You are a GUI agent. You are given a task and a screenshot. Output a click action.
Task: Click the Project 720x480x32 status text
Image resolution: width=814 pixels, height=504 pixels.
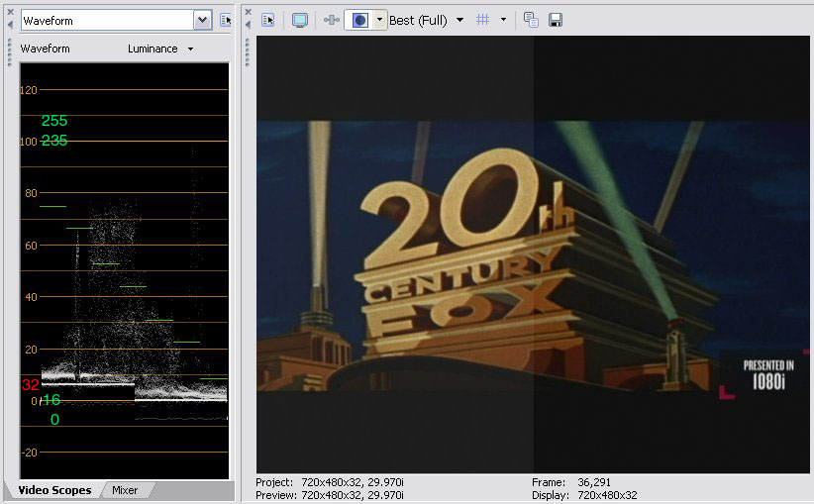pyautogui.click(x=330, y=482)
